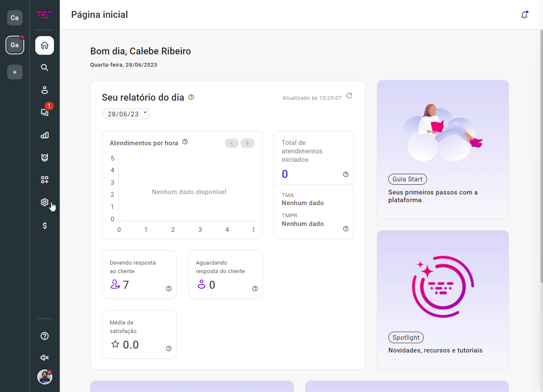
Task: Click the Atualizado às 10:29:07 text
Action: click(312, 98)
